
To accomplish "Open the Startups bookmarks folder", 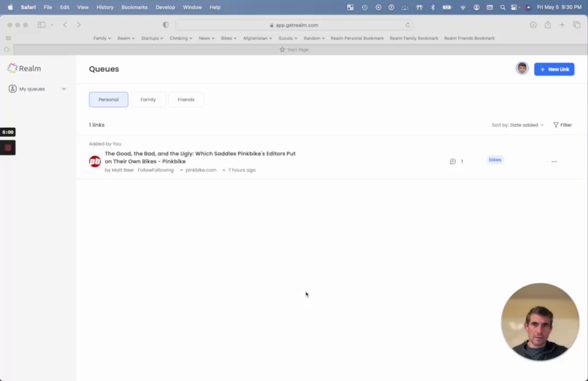I will [152, 38].
